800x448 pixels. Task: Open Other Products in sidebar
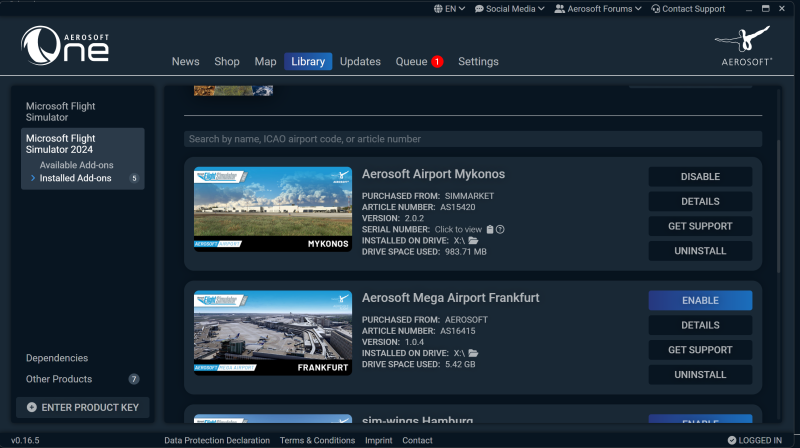[59, 379]
